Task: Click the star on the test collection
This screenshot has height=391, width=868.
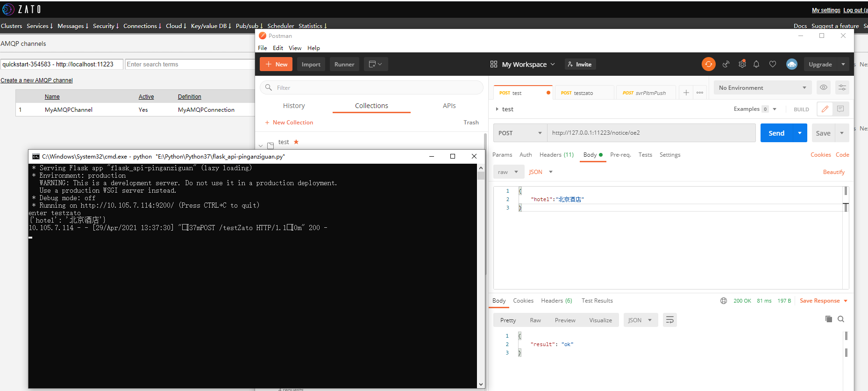Action: [x=296, y=142]
